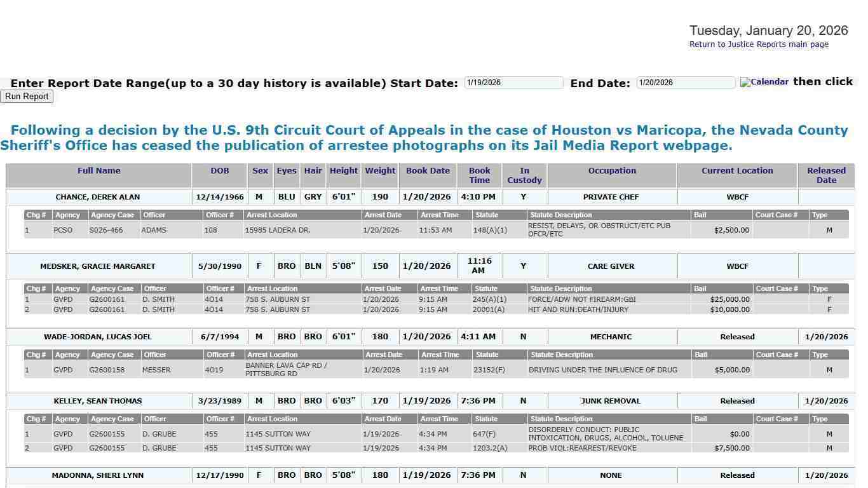Screen dimensions: 868x488
Task: Click the In Custody column header
Action: pyautogui.click(x=524, y=175)
